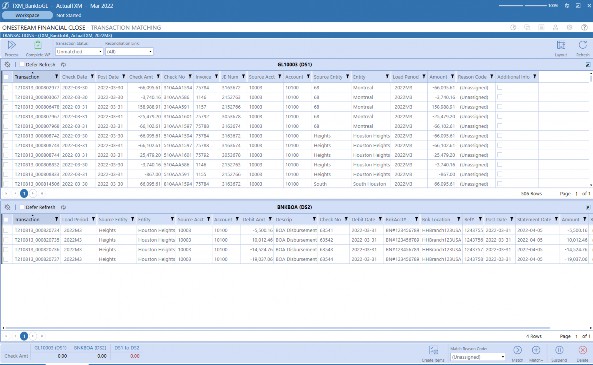
Task: Click the TRANSACTION MATCHING header tab
Action: coord(126,28)
